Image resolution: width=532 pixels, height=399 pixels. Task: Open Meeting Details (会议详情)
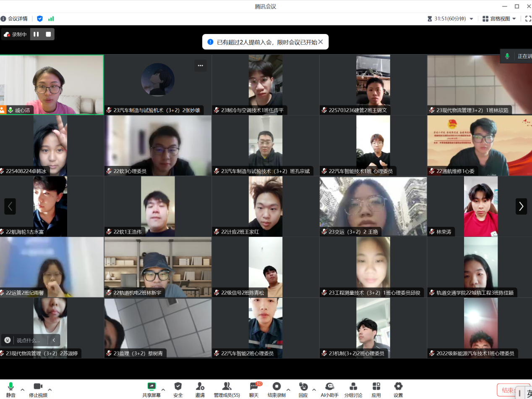[x=14, y=18]
